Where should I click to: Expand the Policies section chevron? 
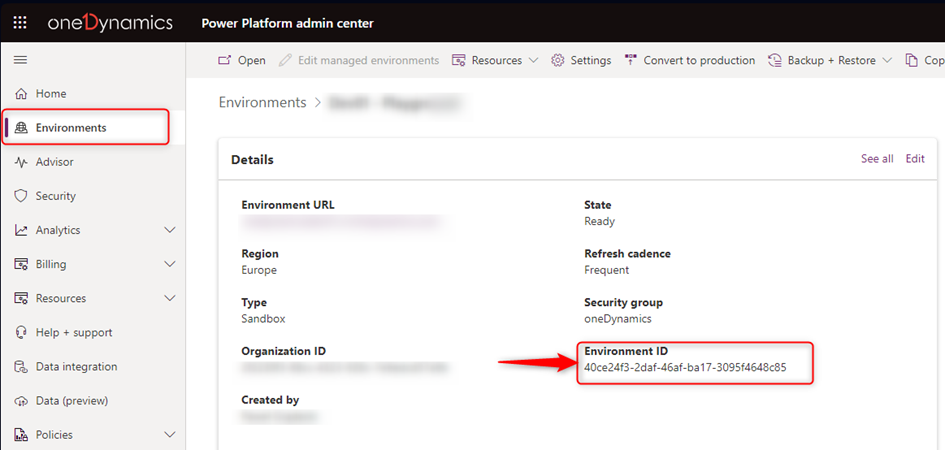(171, 434)
